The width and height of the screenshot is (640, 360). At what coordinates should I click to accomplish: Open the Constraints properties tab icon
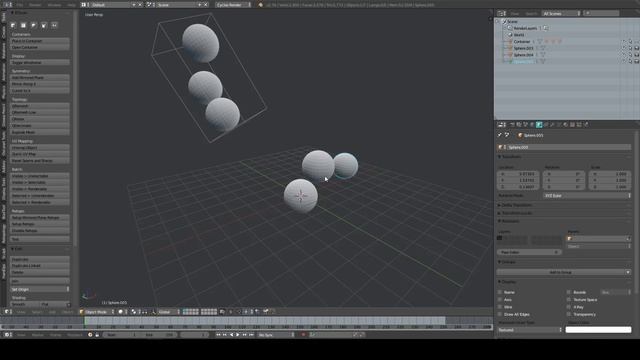(546, 124)
